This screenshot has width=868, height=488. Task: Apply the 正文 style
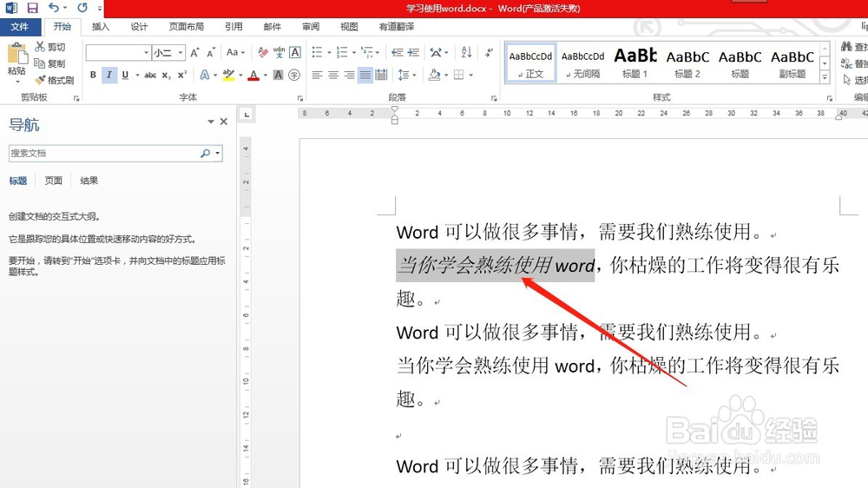530,63
